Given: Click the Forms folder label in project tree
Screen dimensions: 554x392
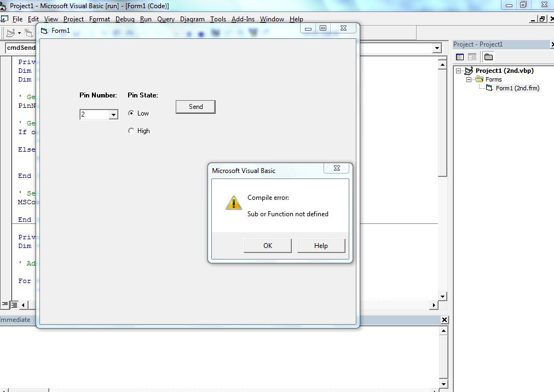Looking at the screenshot, I should (493, 79).
